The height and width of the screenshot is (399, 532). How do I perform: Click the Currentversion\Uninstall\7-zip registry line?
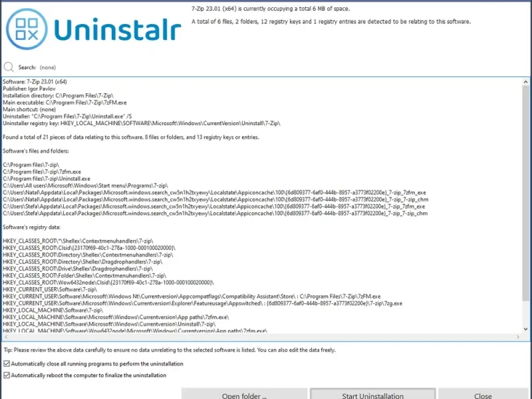click(x=109, y=324)
